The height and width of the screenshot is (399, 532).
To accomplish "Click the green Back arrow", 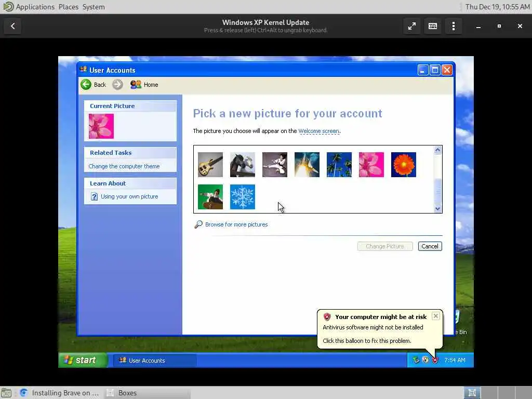I will click(86, 85).
